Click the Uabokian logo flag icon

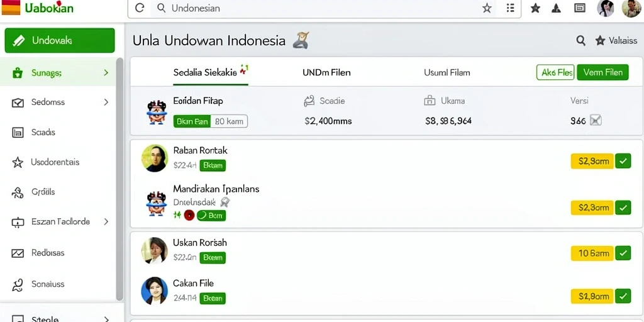pyautogui.click(x=11, y=8)
